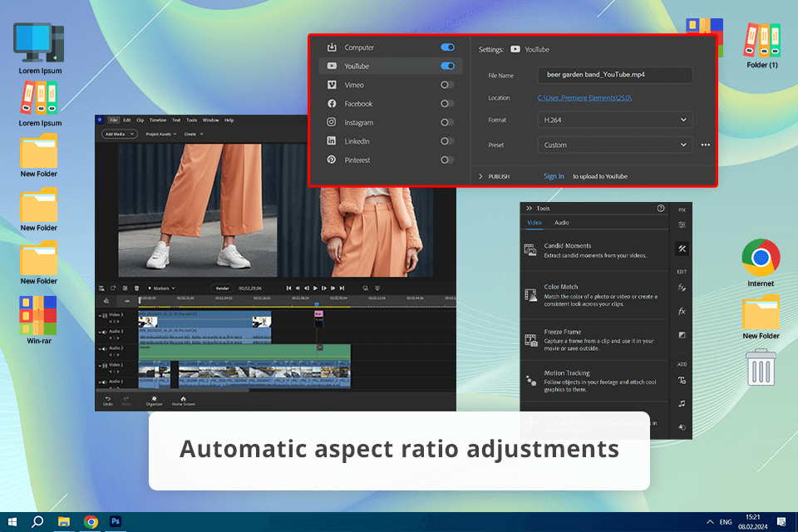Open the export Location path link
Image resolution: width=798 pixels, height=532 pixels.
pyautogui.click(x=584, y=98)
